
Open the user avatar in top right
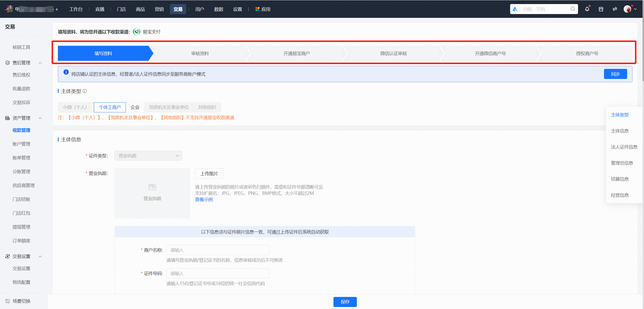(627, 9)
